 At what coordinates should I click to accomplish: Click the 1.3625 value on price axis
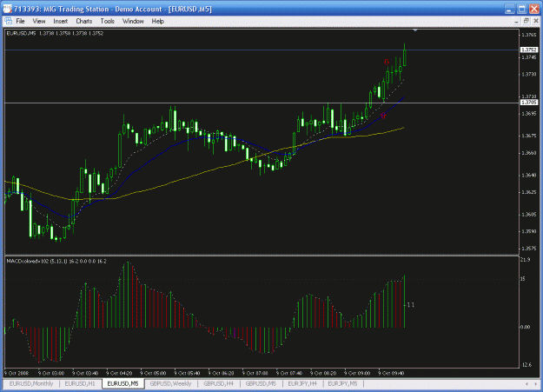(529, 192)
